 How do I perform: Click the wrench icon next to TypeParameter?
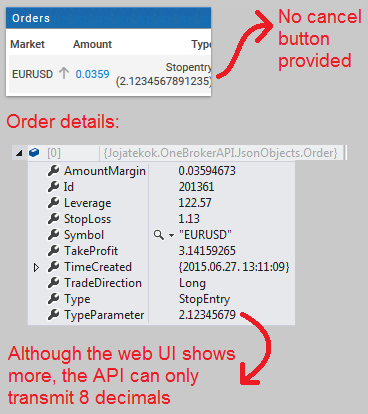[x=53, y=315]
